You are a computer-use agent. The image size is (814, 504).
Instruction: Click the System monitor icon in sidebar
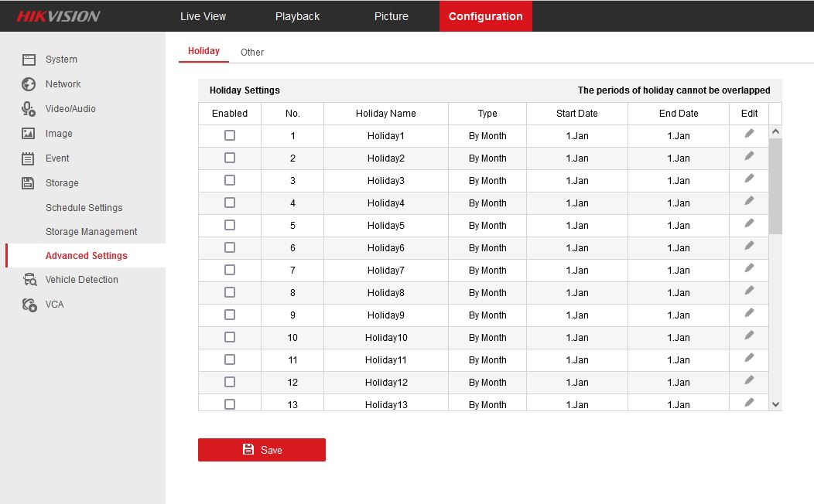[29, 60]
